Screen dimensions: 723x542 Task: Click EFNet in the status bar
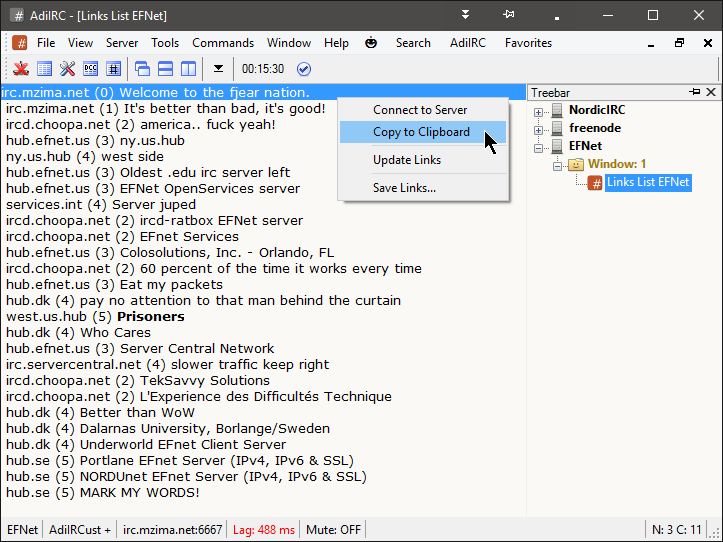(x=22, y=530)
